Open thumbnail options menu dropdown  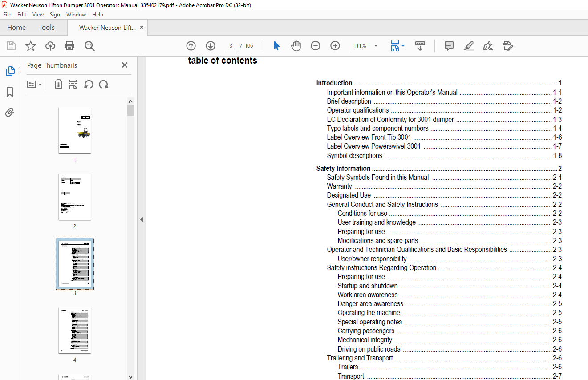pos(34,84)
